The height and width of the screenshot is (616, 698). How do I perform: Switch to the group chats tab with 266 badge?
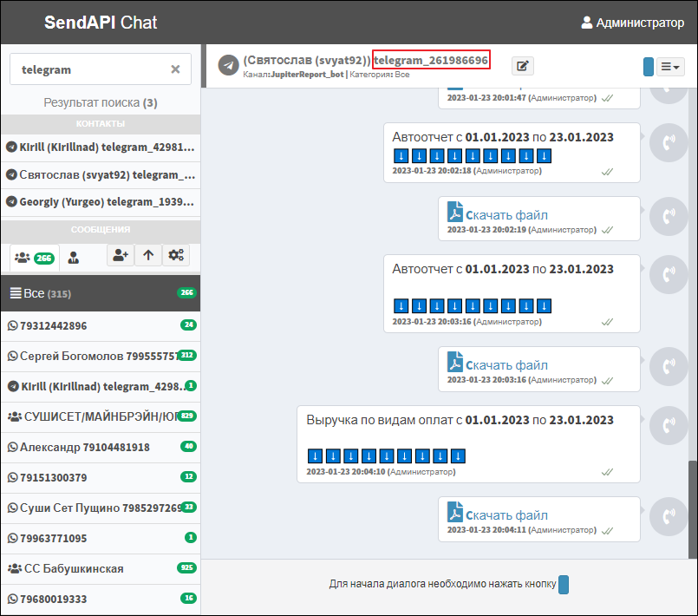coord(35,258)
